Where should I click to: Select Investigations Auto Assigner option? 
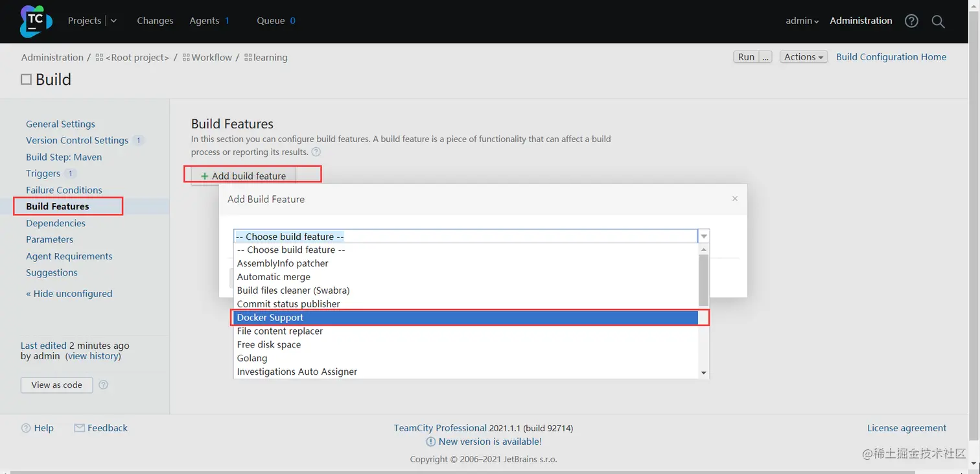465,372
